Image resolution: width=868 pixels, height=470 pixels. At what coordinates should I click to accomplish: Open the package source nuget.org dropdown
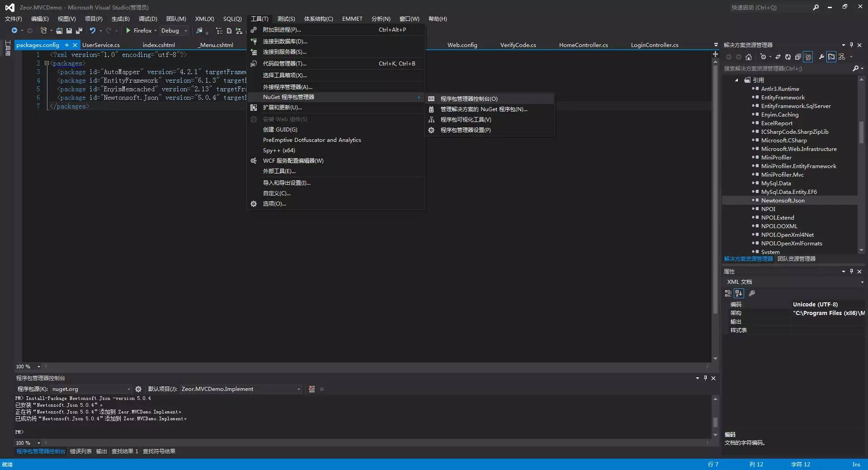click(90, 389)
